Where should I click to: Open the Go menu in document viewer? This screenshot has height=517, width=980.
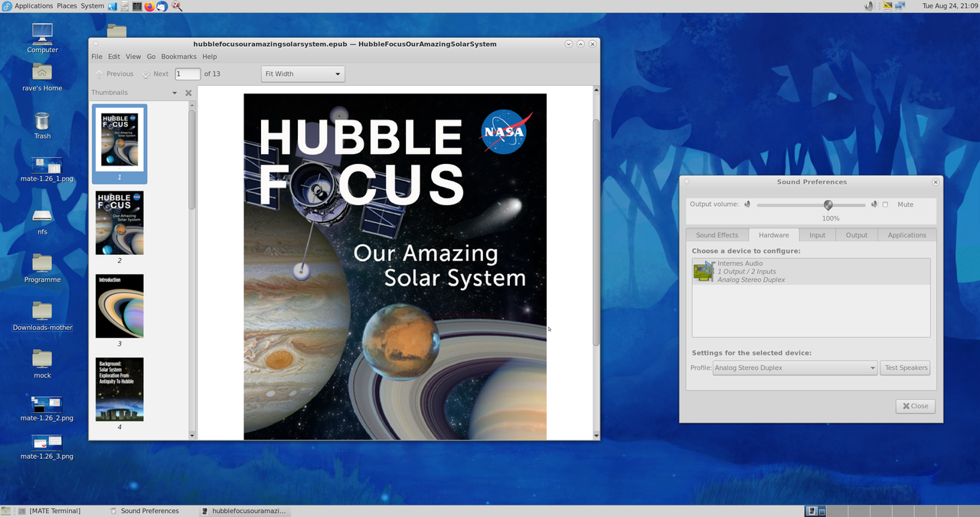point(151,57)
